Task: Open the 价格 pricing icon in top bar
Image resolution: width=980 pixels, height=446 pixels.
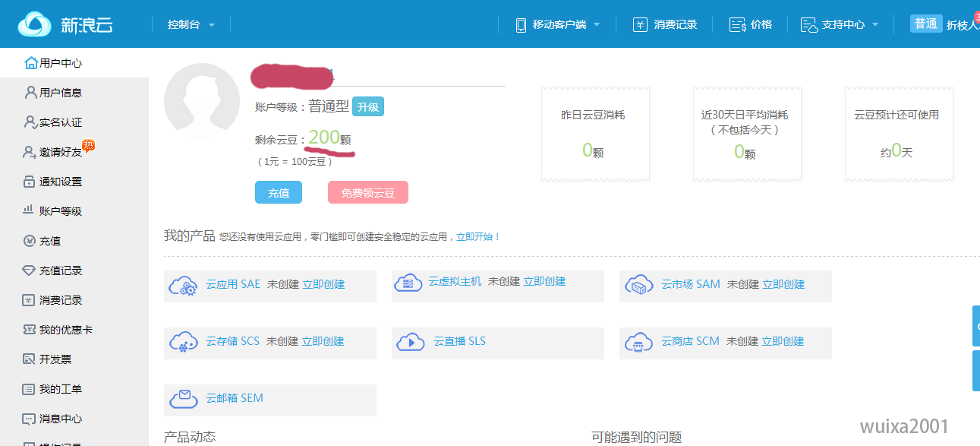Action: tap(737, 25)
